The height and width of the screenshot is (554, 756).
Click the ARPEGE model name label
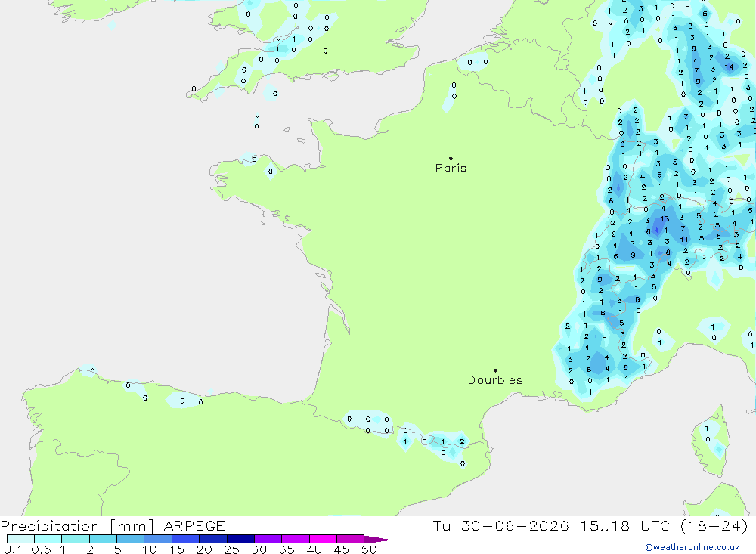tap(194, 525)
